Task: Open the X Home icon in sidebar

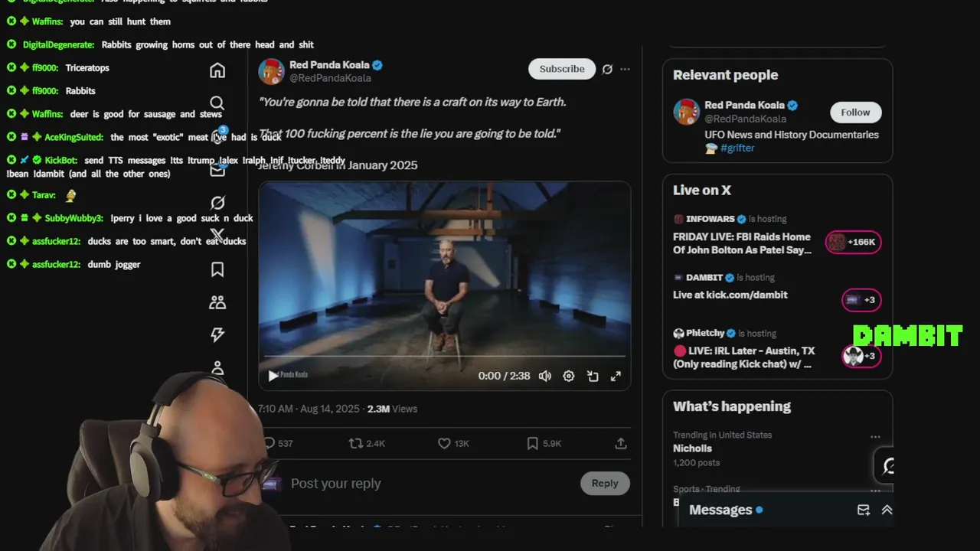Action: [217, 70]
